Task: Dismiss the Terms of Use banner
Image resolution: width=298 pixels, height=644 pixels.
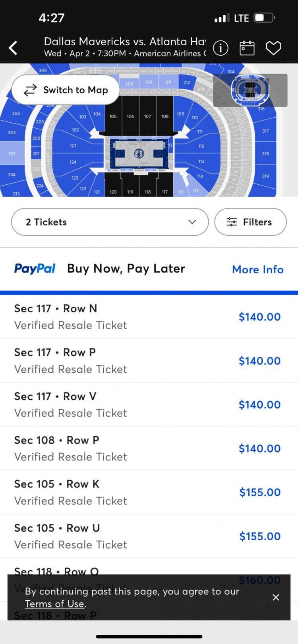Action: coord(276,597)
